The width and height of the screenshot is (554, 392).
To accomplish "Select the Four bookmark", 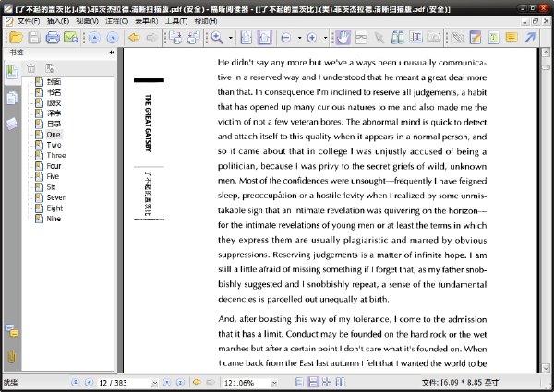I will click(x=54, y=166).
